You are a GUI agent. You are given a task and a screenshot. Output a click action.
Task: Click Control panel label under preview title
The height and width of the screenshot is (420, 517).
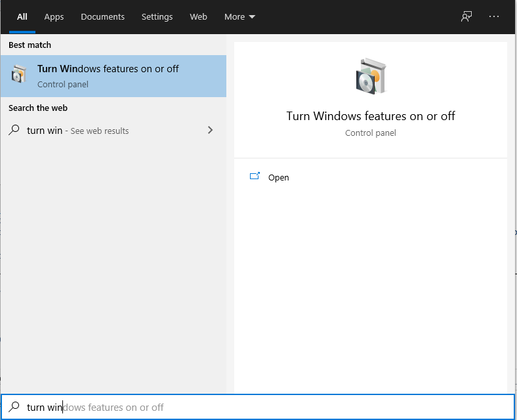(371, 133)
